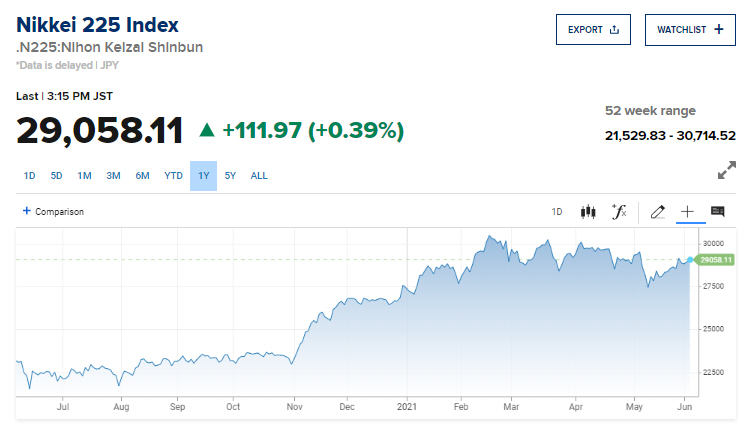Click the Export button
744x429 pixels.
(x=594, y=30)
